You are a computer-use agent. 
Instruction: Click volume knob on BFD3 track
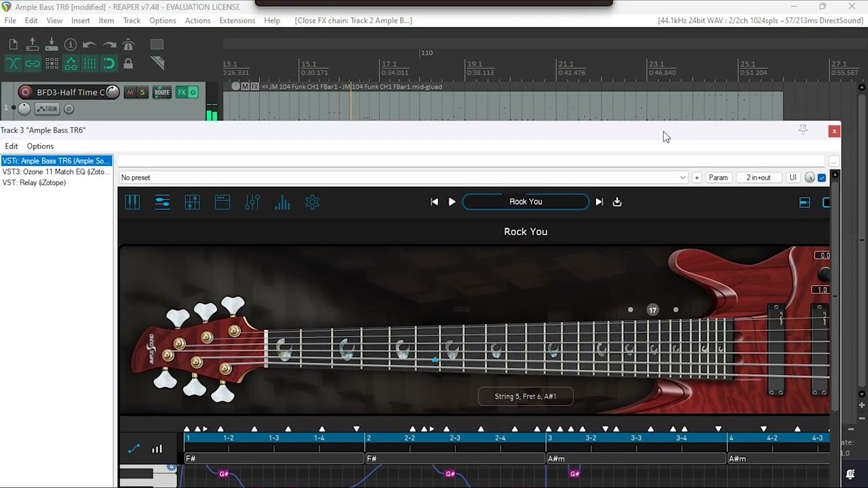click(x=113, y=92)
